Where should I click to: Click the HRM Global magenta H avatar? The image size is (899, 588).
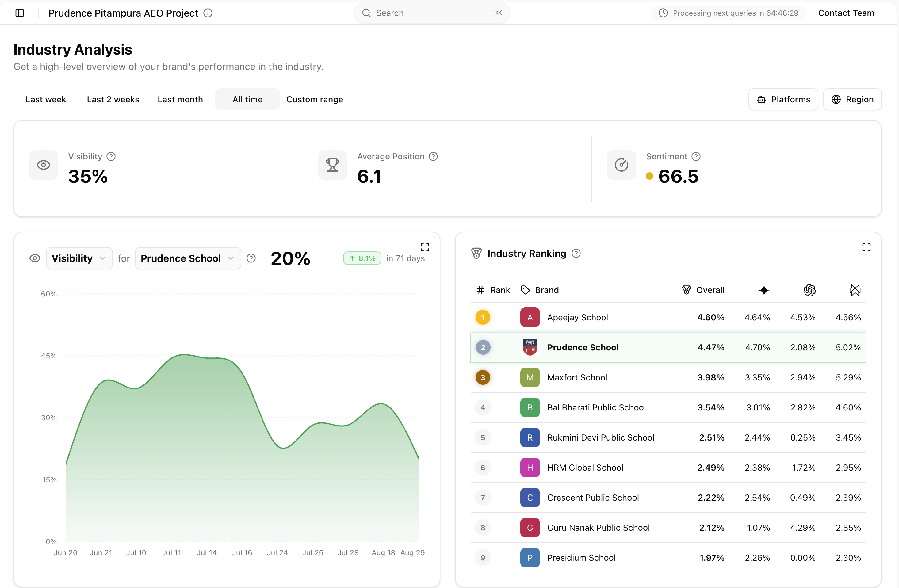tap(530, 468)
